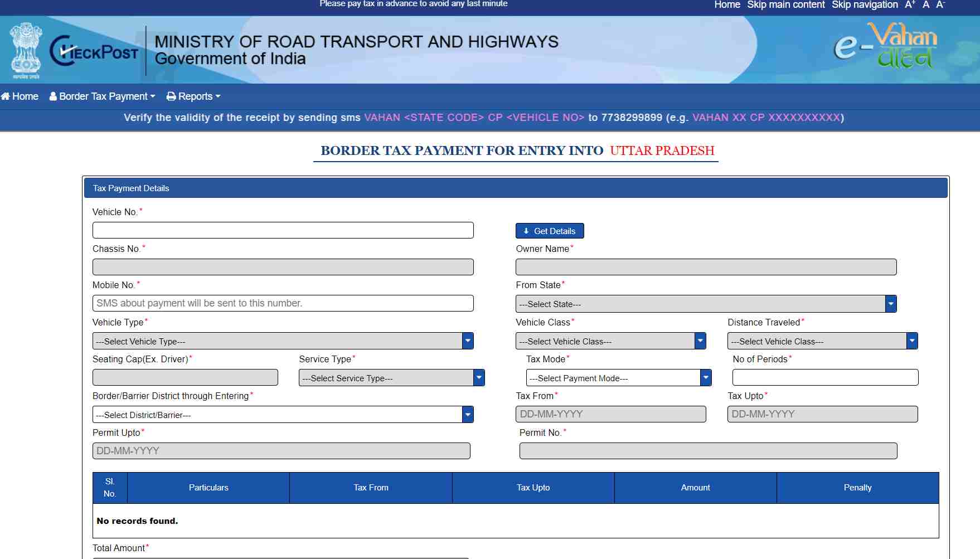Open the From State dropdown
Viewport: 980px width, 559px height.
890,304
